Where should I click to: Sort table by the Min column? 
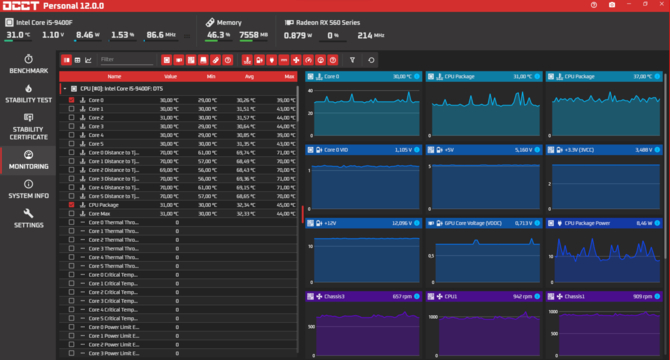[211, 76]
